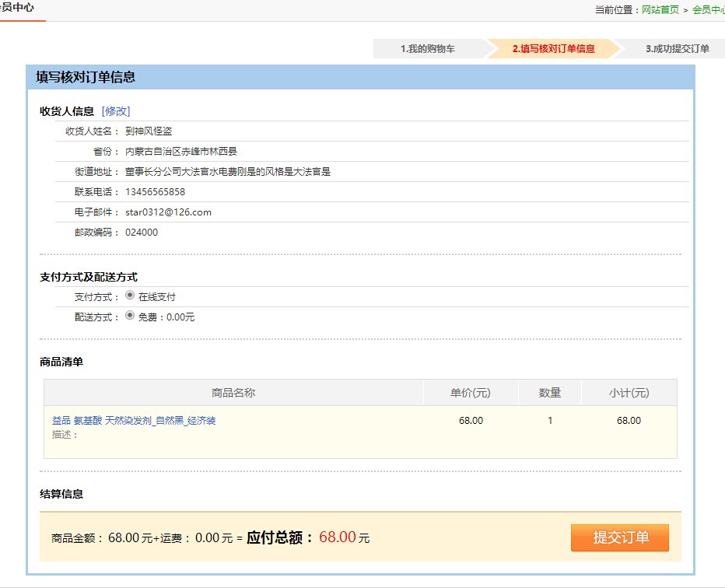Click the postal code 024000
Viewport: 725px width, 588px height.
(x=142, y=233)
